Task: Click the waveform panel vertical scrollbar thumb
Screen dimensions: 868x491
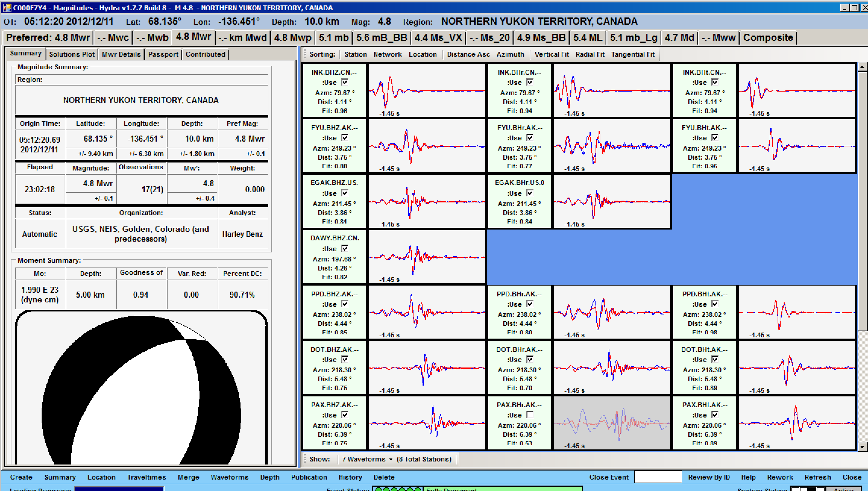Action: pyautogui.click(x=862, y=201)
